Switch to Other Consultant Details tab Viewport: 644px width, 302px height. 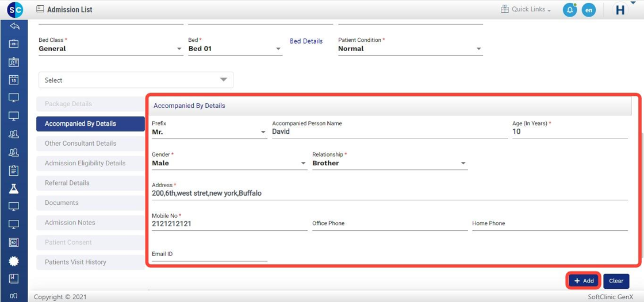point(90,144)
